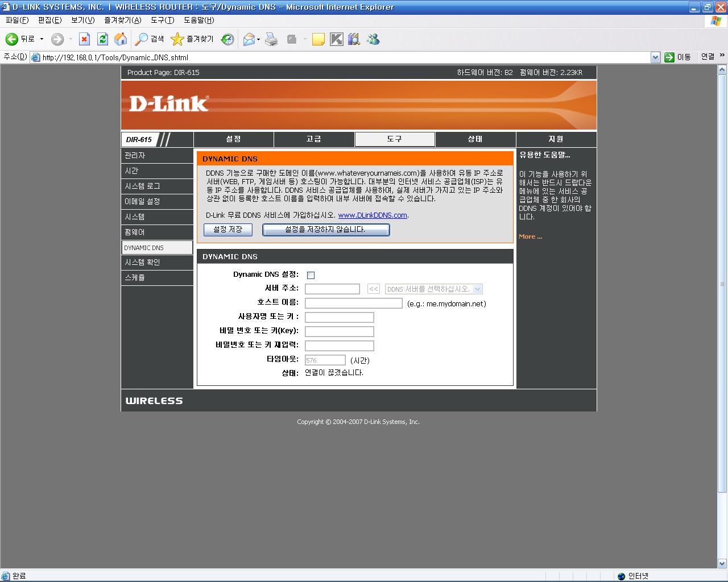Open the 편집(E) menu

click(49, 20)
